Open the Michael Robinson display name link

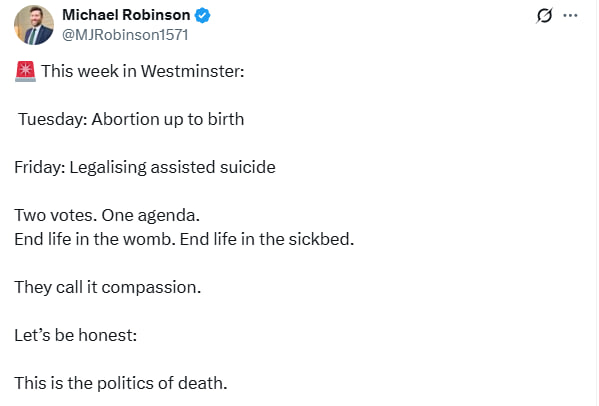click(126, 15)
